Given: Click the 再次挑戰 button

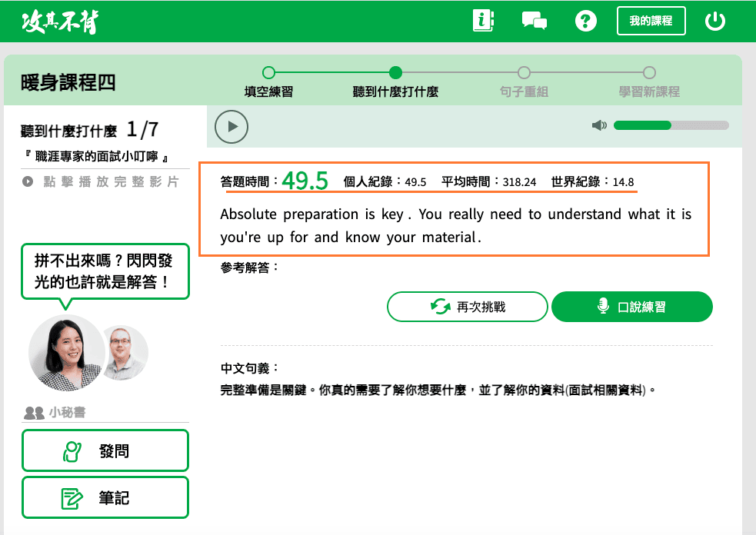Looking at the screenshot, I should (467, 306).
